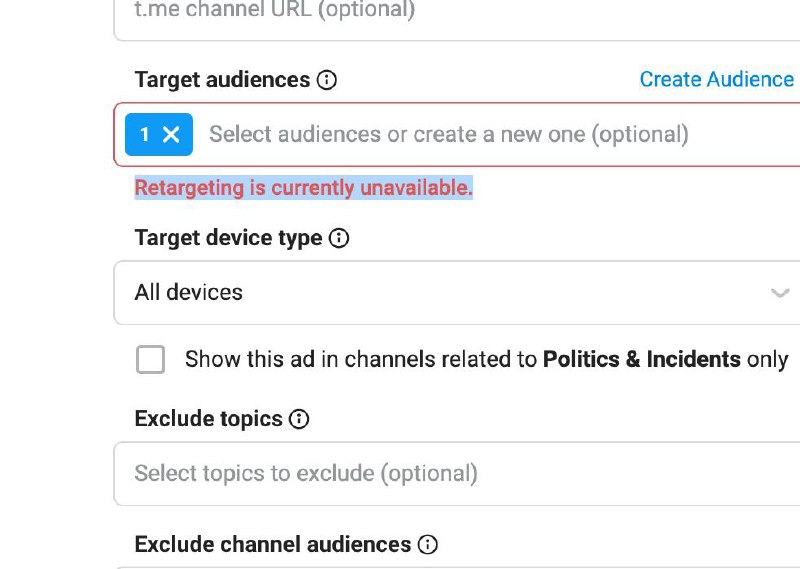
Task: Click the Politics & Incidents checkbox label text
Action: point(486,359)
